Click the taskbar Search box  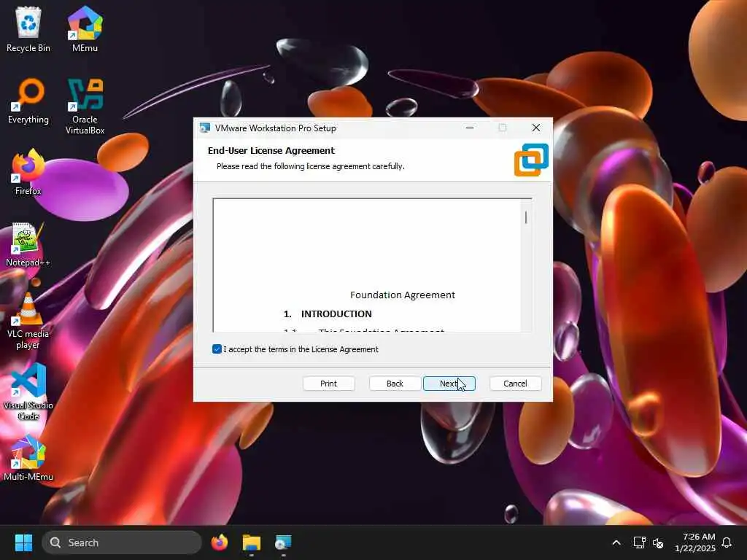[x=122, y=542]
